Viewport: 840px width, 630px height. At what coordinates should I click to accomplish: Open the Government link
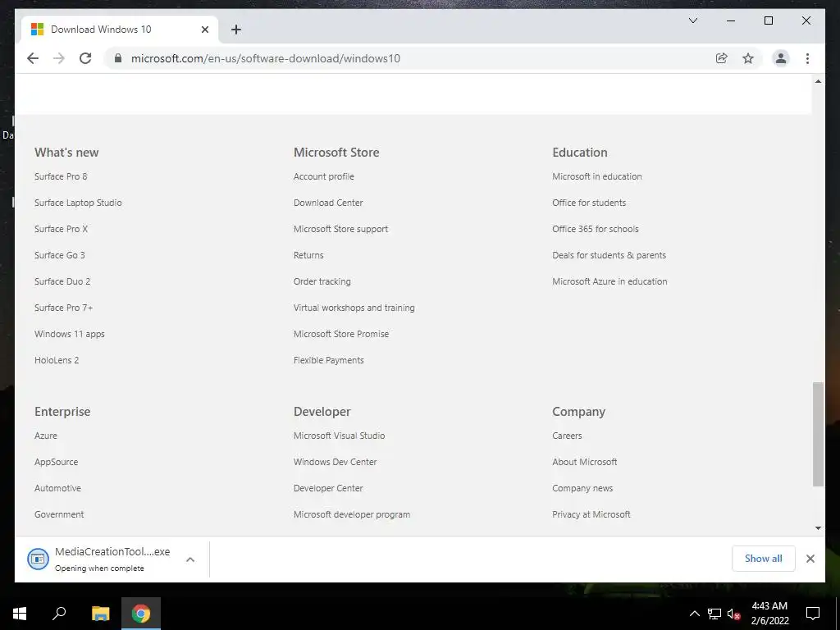click(x=59, y=514)
